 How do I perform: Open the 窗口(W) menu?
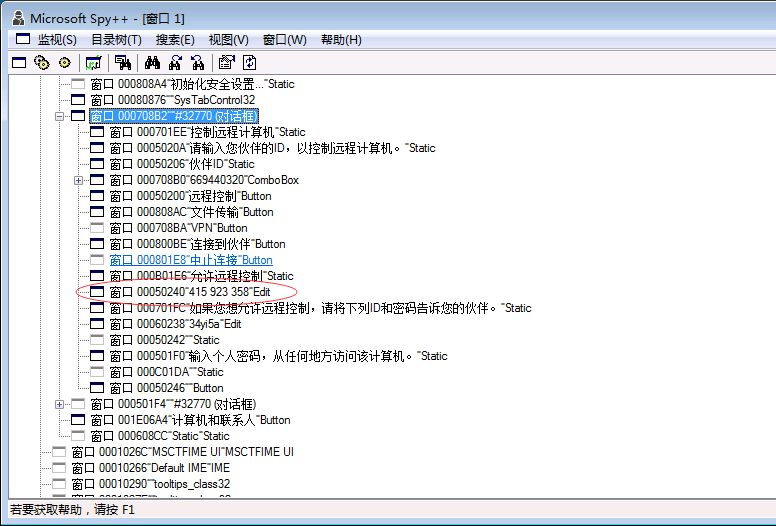(285, 40)
